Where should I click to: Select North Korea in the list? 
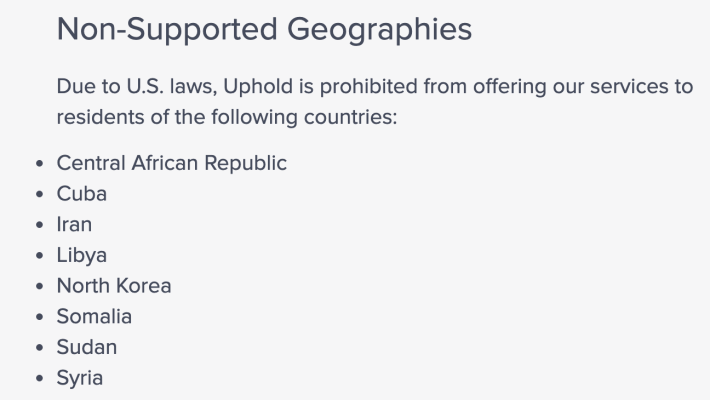click(114, 286)
